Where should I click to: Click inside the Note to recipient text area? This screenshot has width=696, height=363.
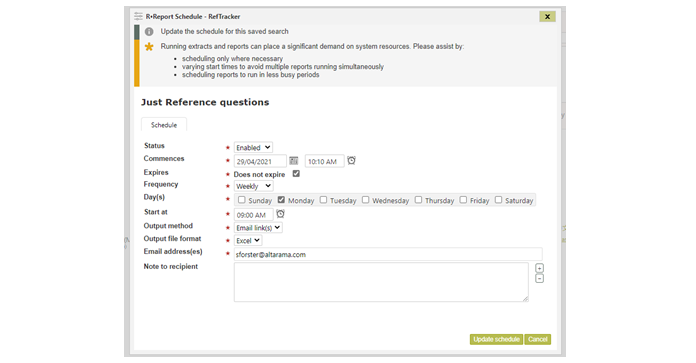[x=381, y=282]
